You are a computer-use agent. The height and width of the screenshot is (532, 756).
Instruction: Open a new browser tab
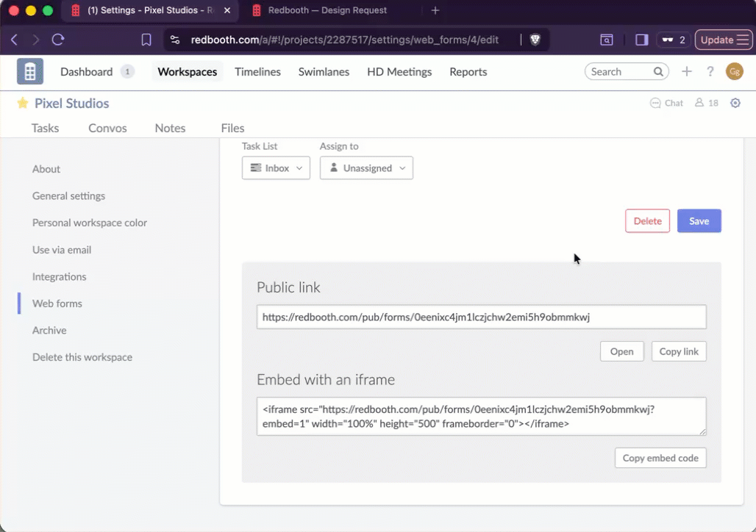[435, 10]
